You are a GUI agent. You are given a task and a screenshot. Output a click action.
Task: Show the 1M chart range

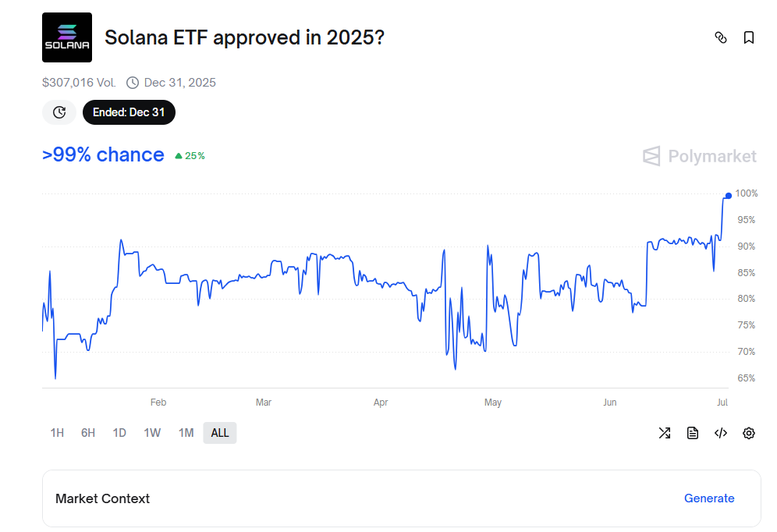186,433
